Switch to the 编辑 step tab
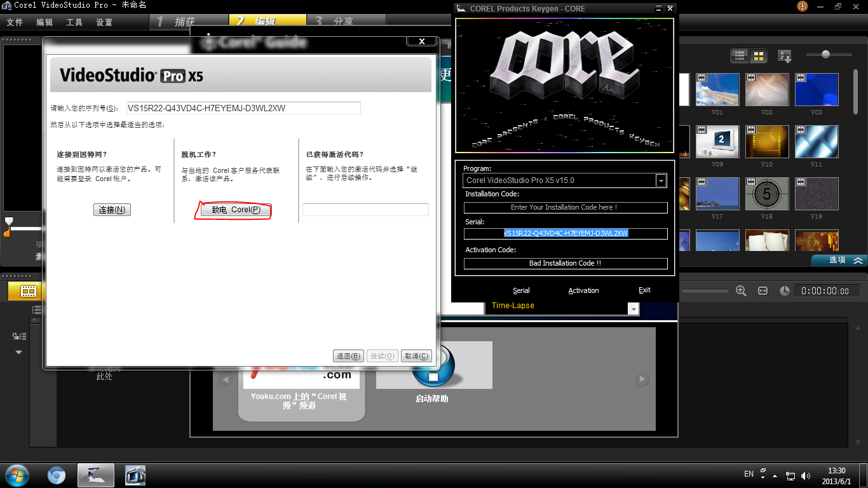 [x=268, y=21]
